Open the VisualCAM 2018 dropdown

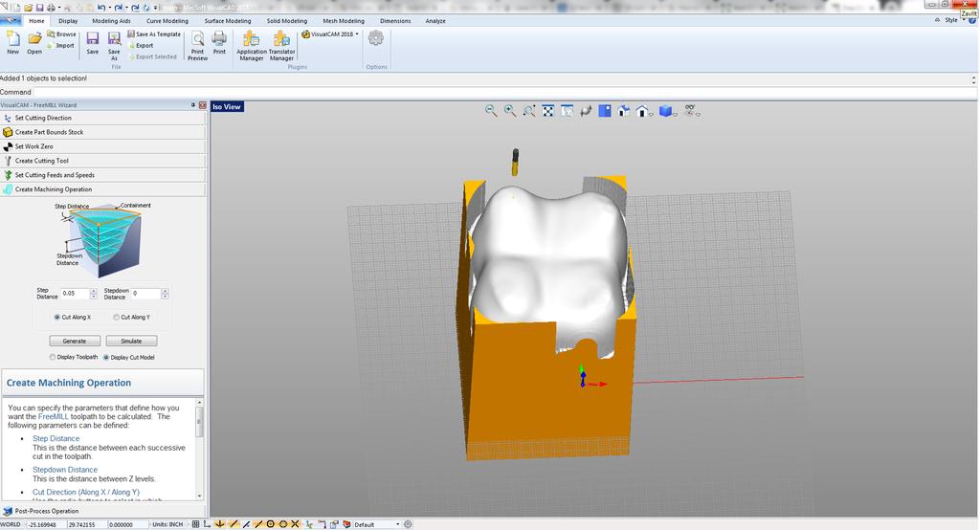click(330, 34)
